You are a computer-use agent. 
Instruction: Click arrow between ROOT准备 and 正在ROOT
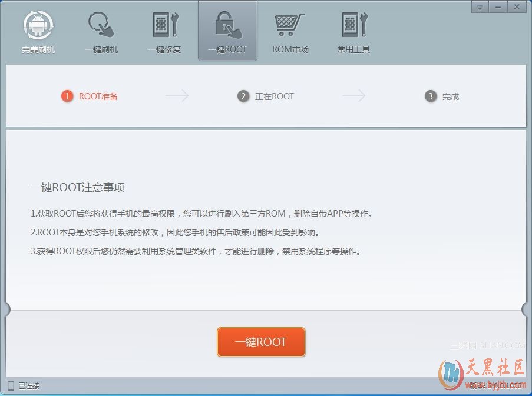coord(177,96)
